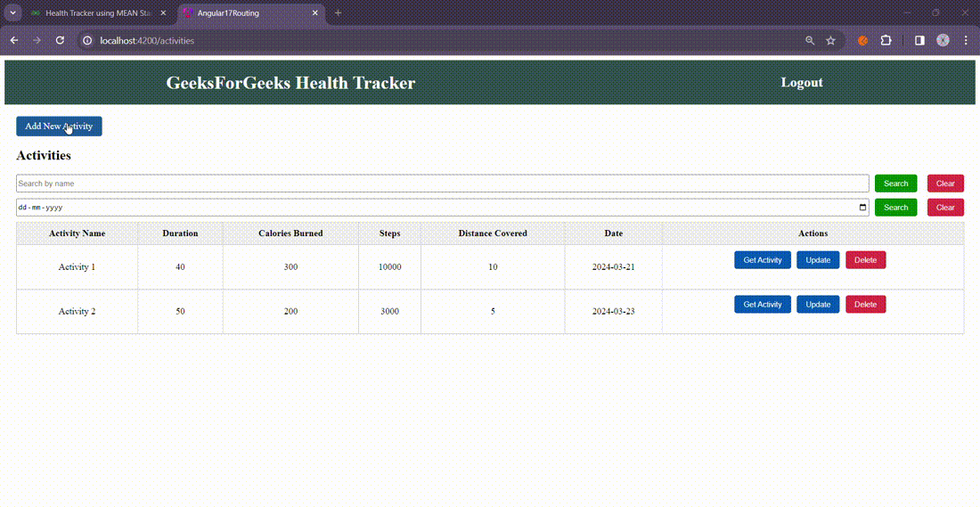
Task: Click the Date column header
Action: tap(613, 233)
